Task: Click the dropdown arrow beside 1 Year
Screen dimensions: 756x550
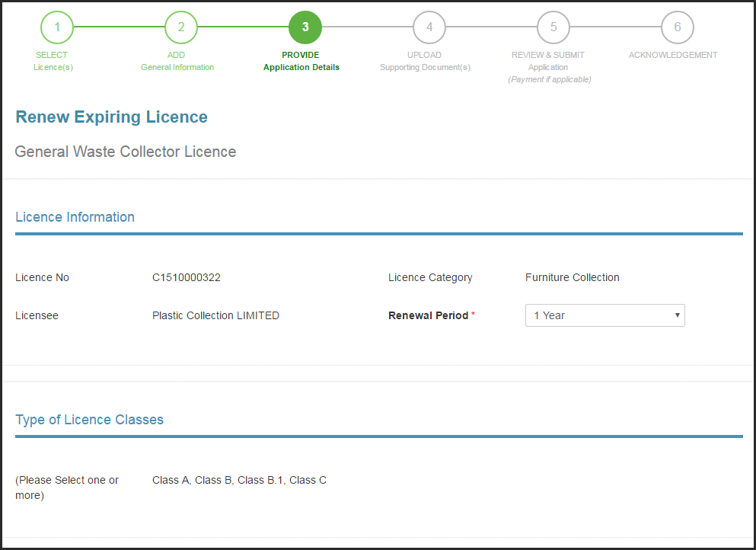Action: (x=678, y=315)
